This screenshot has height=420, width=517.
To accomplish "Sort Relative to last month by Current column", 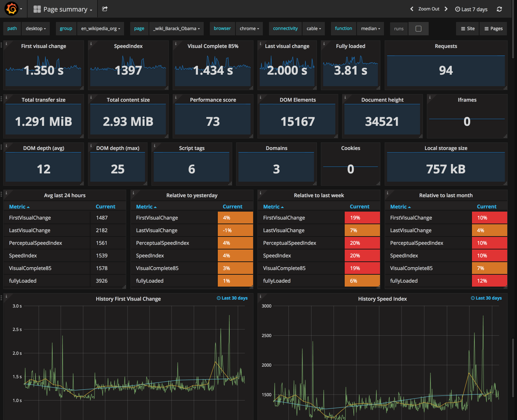I will [x=487, y=207].
